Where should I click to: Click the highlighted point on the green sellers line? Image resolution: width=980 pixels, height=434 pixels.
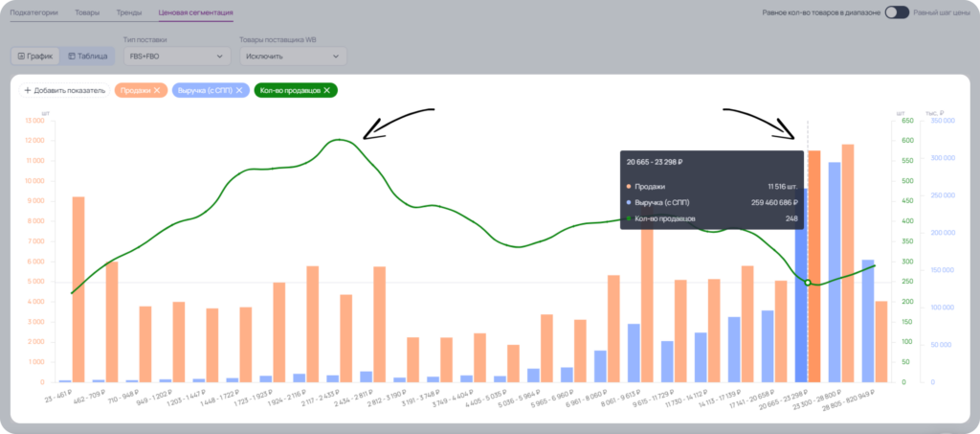tap(808, 283)
